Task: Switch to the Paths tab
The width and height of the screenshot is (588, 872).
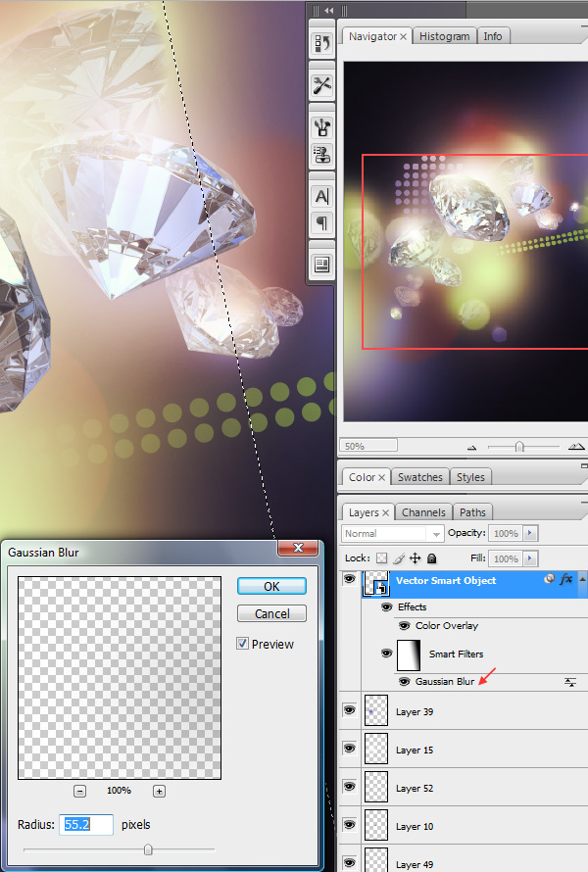Action: 472,512
